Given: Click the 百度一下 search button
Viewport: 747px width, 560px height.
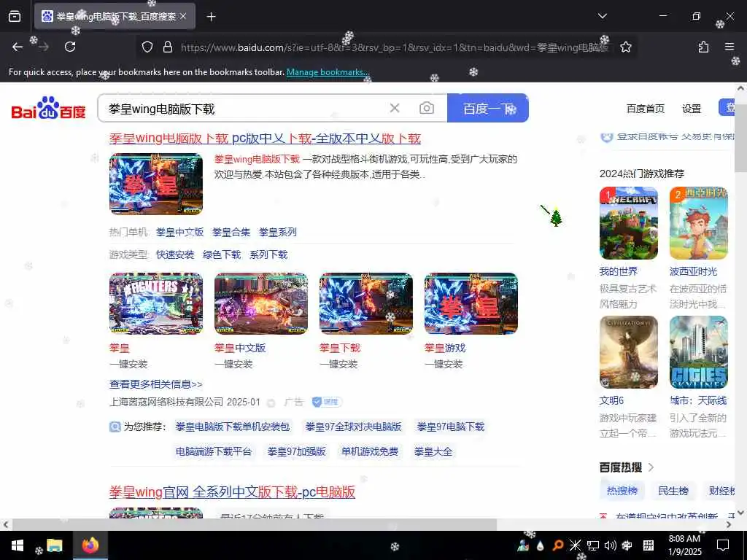Looking at the screenshot, I should point(488,109).
